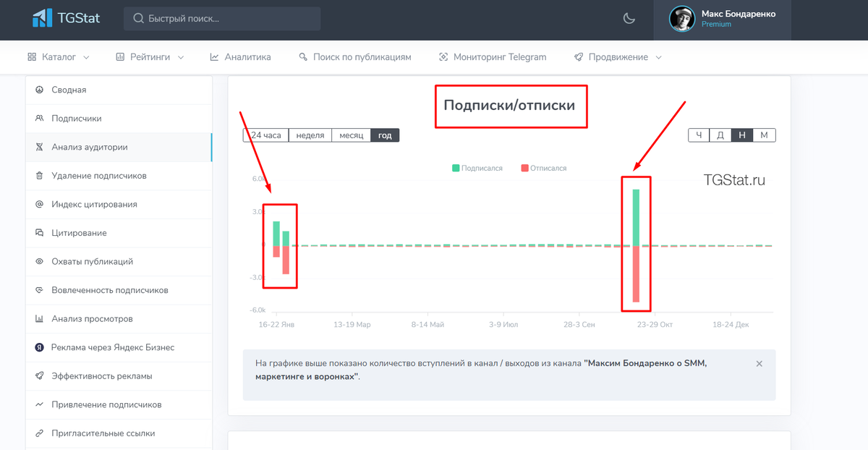Open the Анализ аудитории sidebar section
Viewport: 868px width, 450px height.
click(119, 147)
